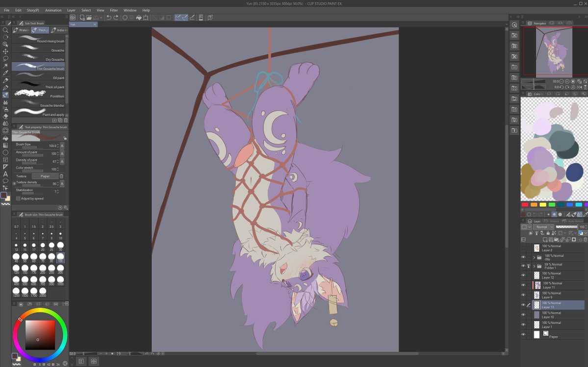Expand the 'ddy' layer folder
This screenshot has height=367, width=588.
point(534,257)
